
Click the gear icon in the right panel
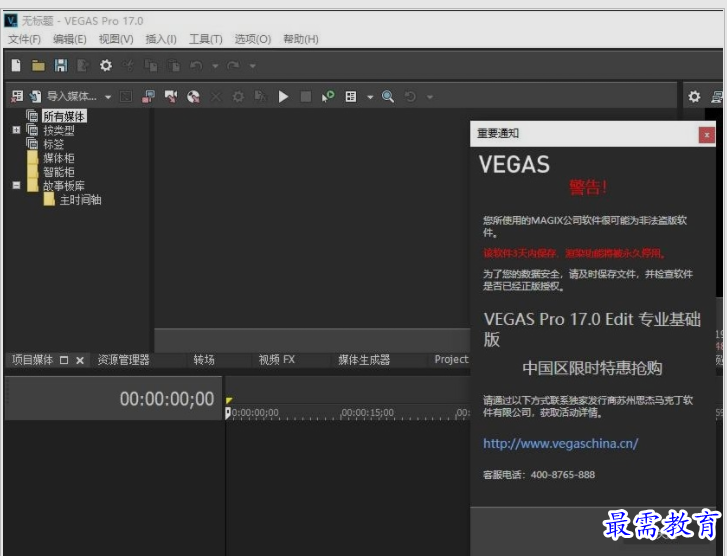[x=694, y=96]
